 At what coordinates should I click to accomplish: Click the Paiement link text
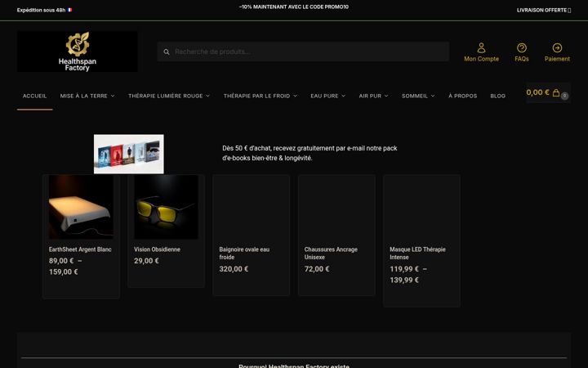pos(557,59)
